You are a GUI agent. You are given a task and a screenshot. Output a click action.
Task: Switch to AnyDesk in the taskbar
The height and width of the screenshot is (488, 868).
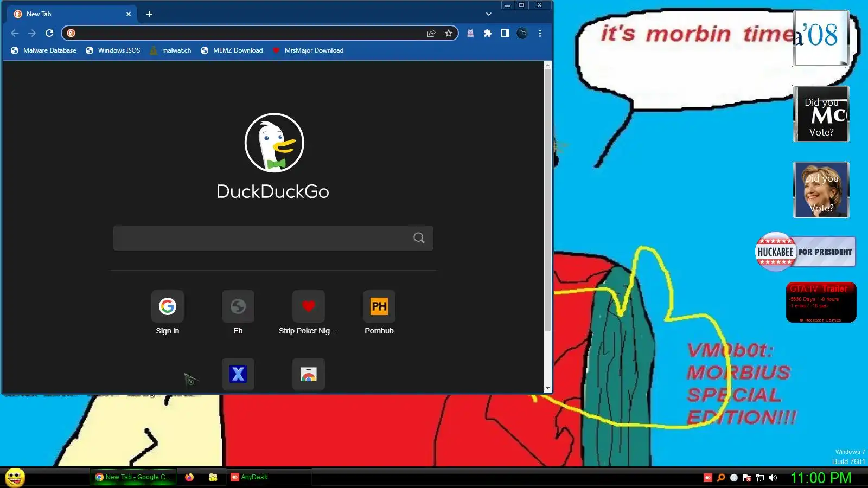269,477
